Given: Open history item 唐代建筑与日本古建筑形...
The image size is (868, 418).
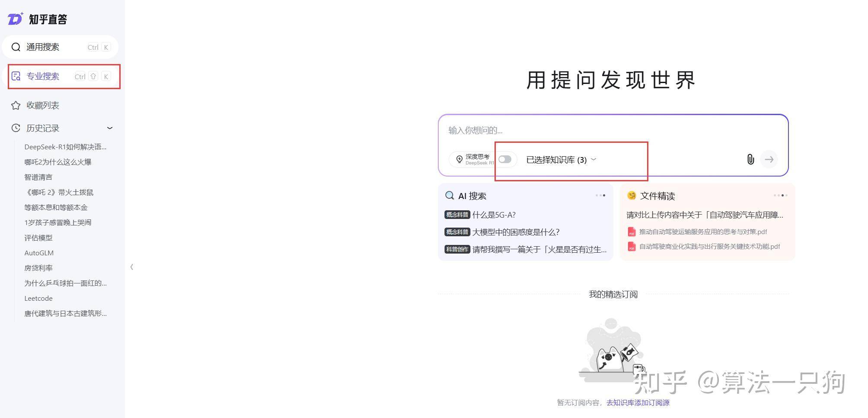Looking at the screenshot, I should (x=65, y=313).
